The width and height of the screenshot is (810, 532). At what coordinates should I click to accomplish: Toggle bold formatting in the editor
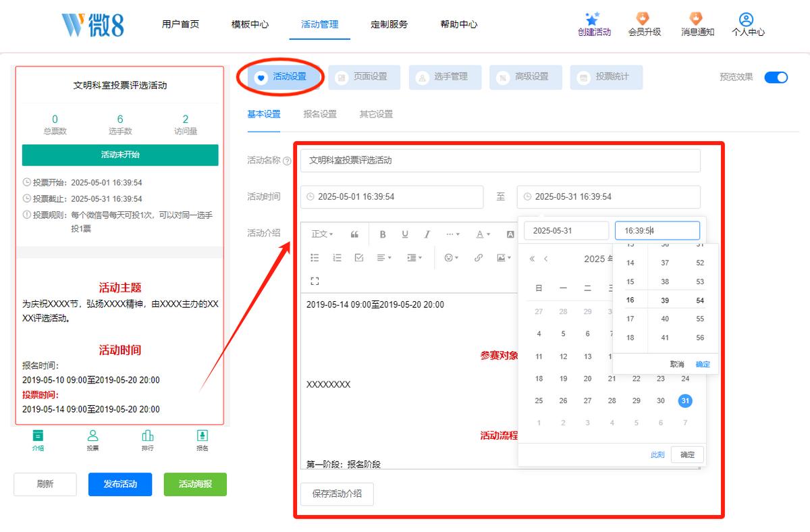click(x=383, y=234)
